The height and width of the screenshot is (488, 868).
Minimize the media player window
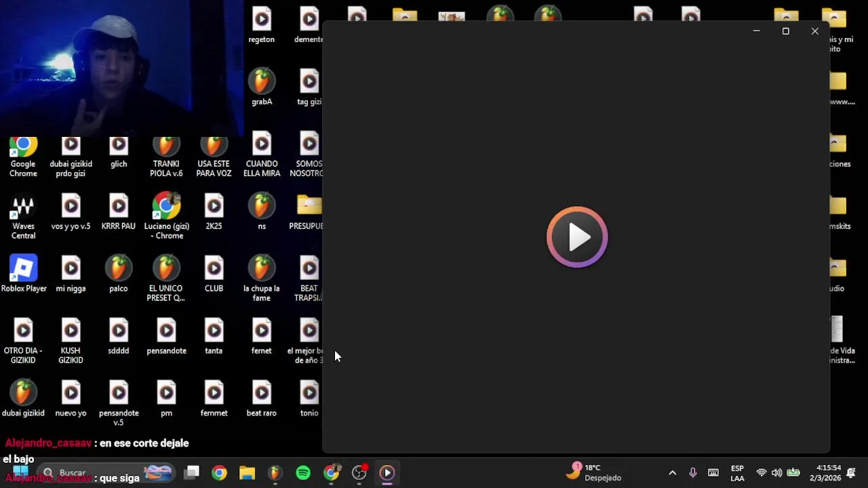(756, 31)
